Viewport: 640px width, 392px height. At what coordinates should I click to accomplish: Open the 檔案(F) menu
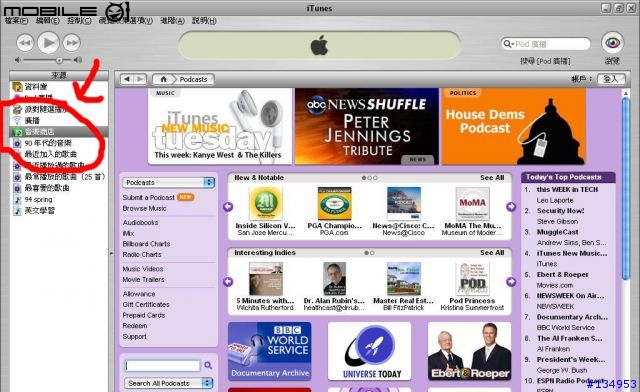[x=16, y=20]
